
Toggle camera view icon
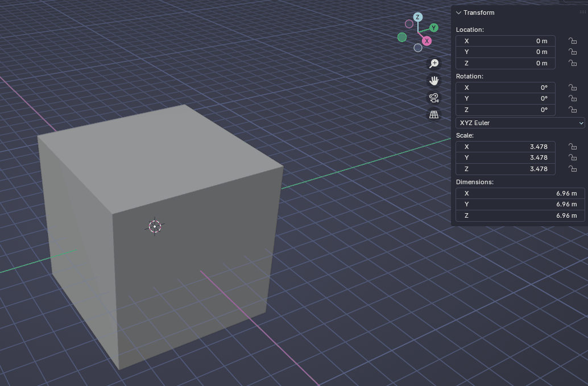434,98
